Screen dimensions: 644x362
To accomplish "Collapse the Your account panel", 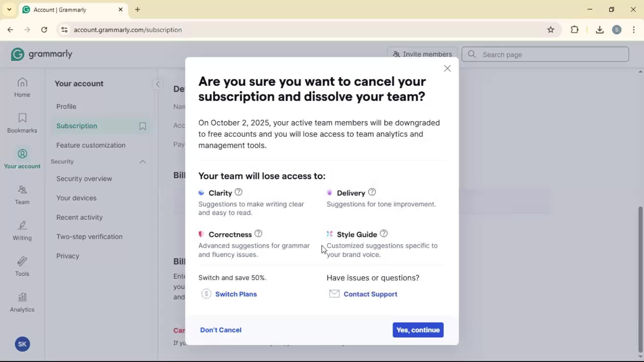I will [x=158, y=84].
